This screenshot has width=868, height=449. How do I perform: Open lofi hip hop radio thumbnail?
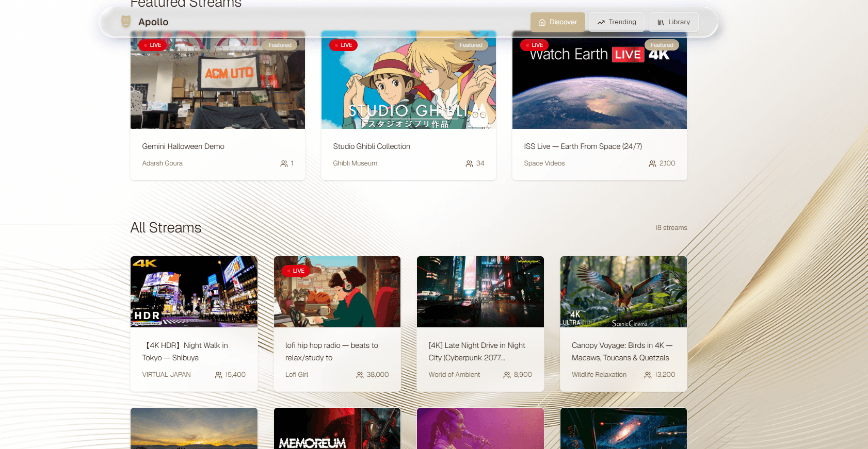pyautogui.click(x=337, y=292)
